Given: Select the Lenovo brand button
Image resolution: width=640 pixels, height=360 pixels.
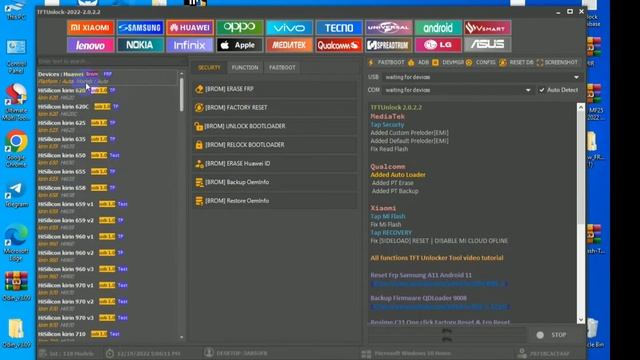Looking at the screenshot, I should (90, 45).
